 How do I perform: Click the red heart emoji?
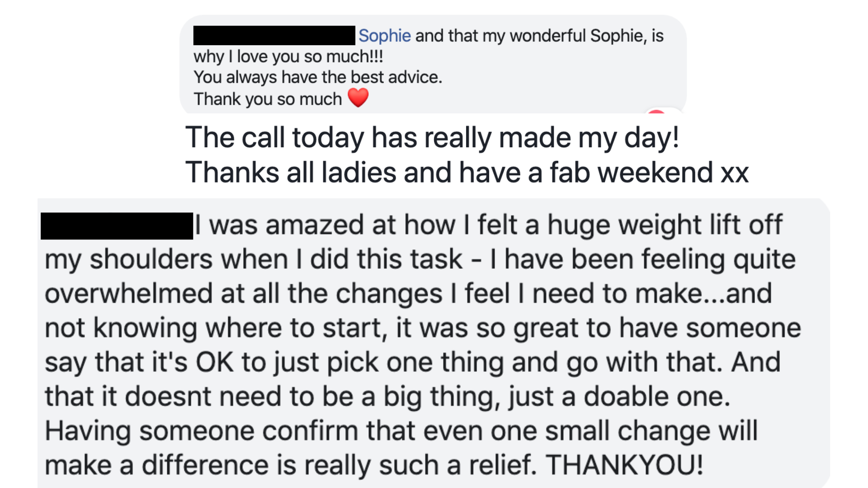click(358, 98)
